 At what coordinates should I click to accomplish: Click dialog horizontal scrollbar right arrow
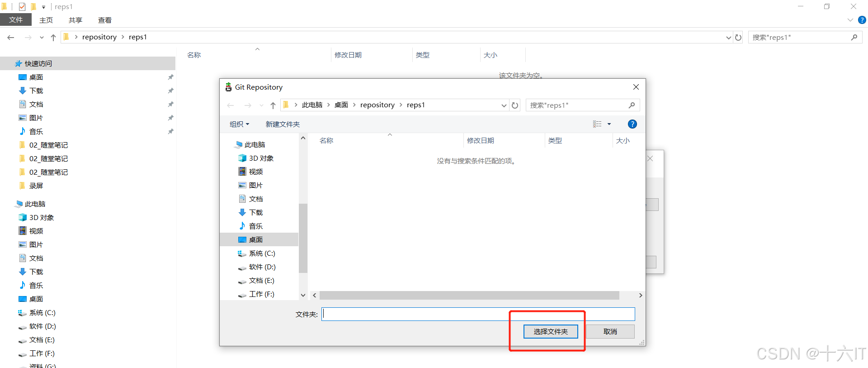[x=641, y=295]
